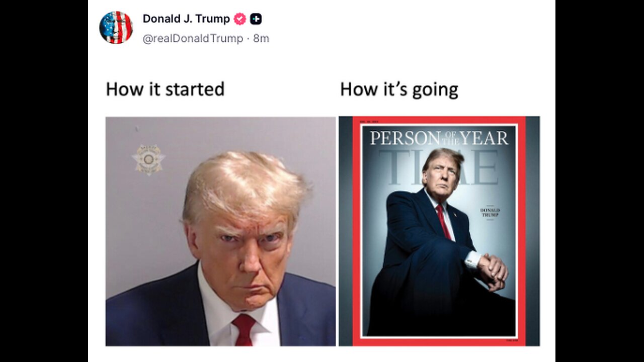Click the red verified checkmark badge
Screen dimensions: 644x362
tap(240, 19)
